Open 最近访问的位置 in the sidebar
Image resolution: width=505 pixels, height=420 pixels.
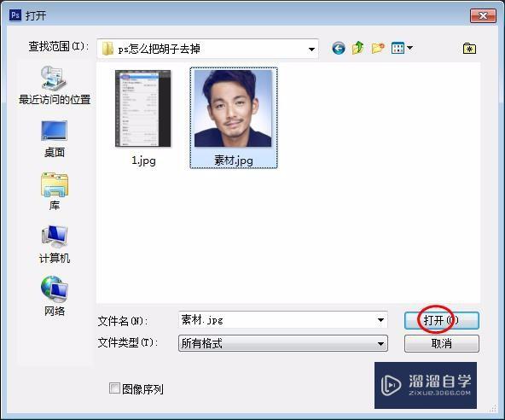point(54,85)
